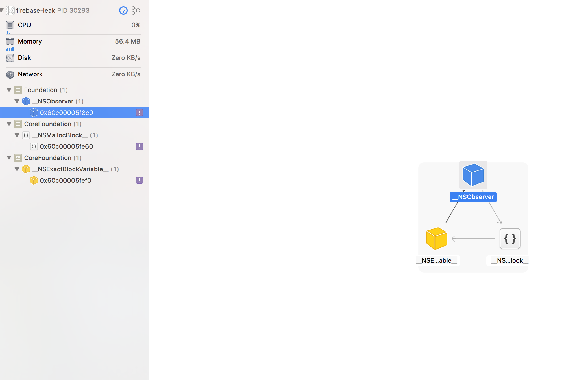Collapse the __NSExactBlockVariable__ class node
The width and height of the screenshot is (588, 380).
point(17,169)
